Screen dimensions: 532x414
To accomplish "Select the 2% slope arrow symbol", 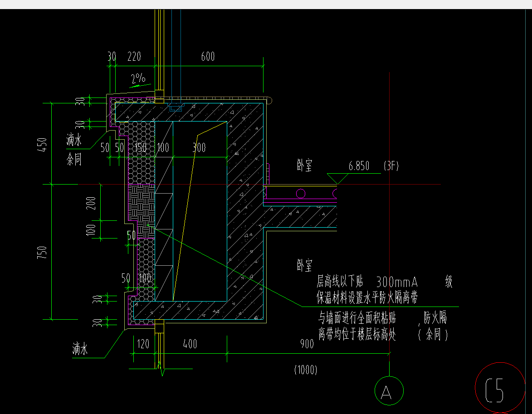I will [139, 85].
